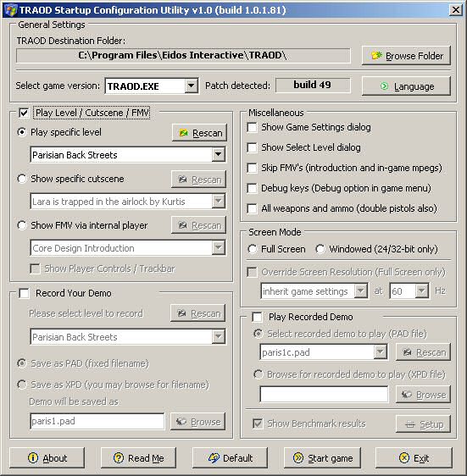Launch with the Start game button
The image size is (467, 476).
click(x=322, y=457)
